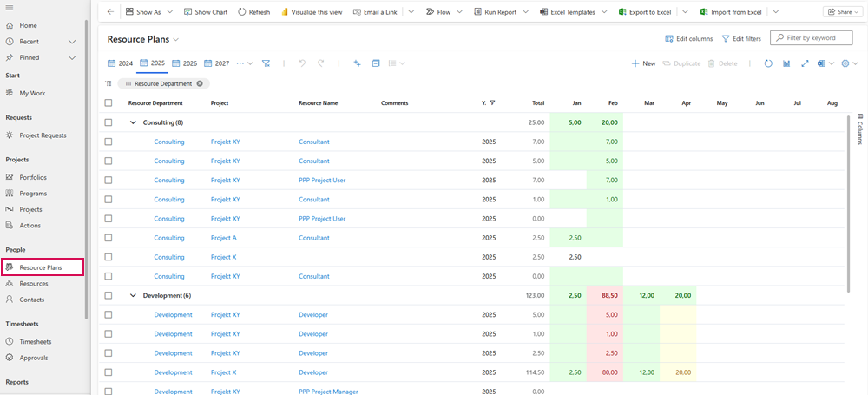
Task: Click the funnel filter icon after the year tabs
Action: pos(266,63)
